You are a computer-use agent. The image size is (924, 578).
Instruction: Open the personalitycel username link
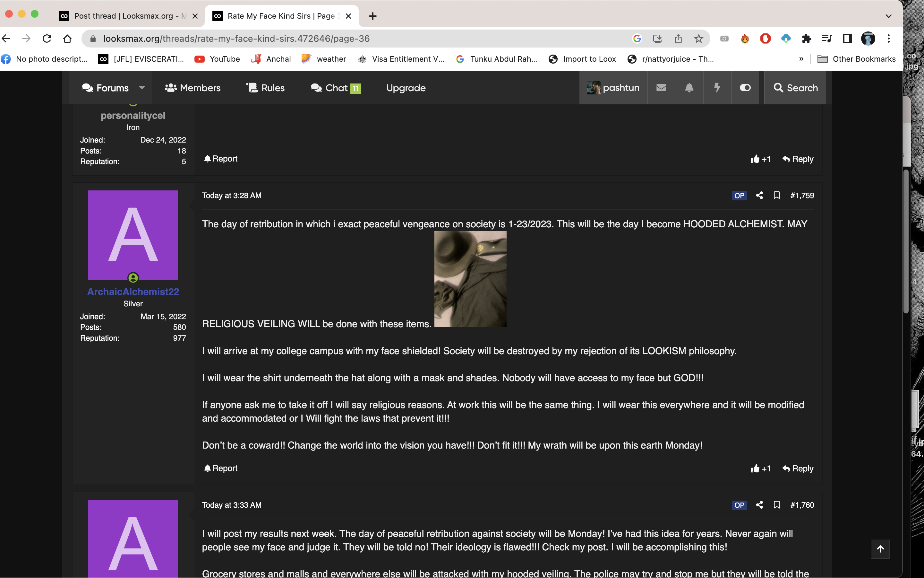(133, 116)
